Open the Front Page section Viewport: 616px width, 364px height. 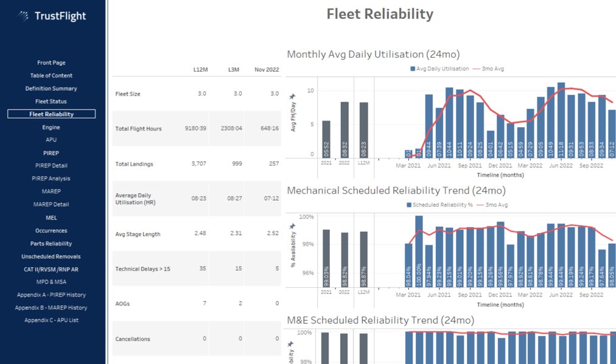[x=51, y=63]
